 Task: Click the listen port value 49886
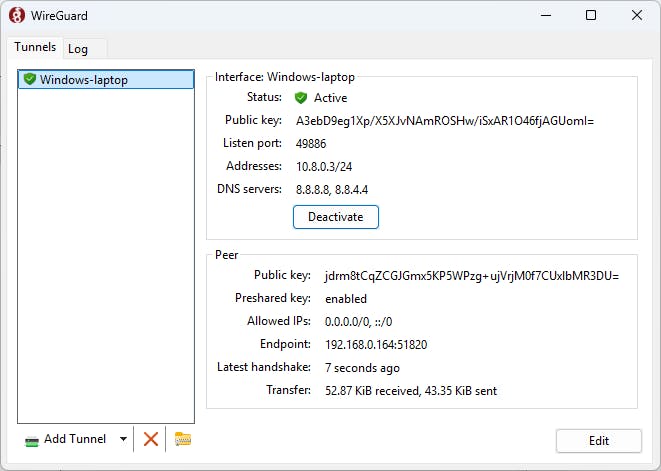(311, 144)
